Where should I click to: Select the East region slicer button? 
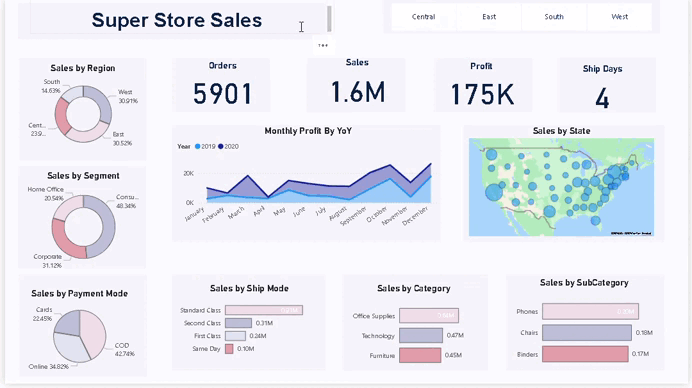coord(489,17)
